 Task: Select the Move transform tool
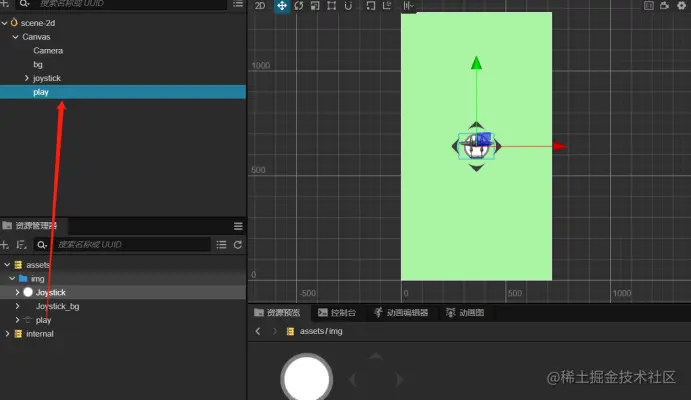pos(282,6)
